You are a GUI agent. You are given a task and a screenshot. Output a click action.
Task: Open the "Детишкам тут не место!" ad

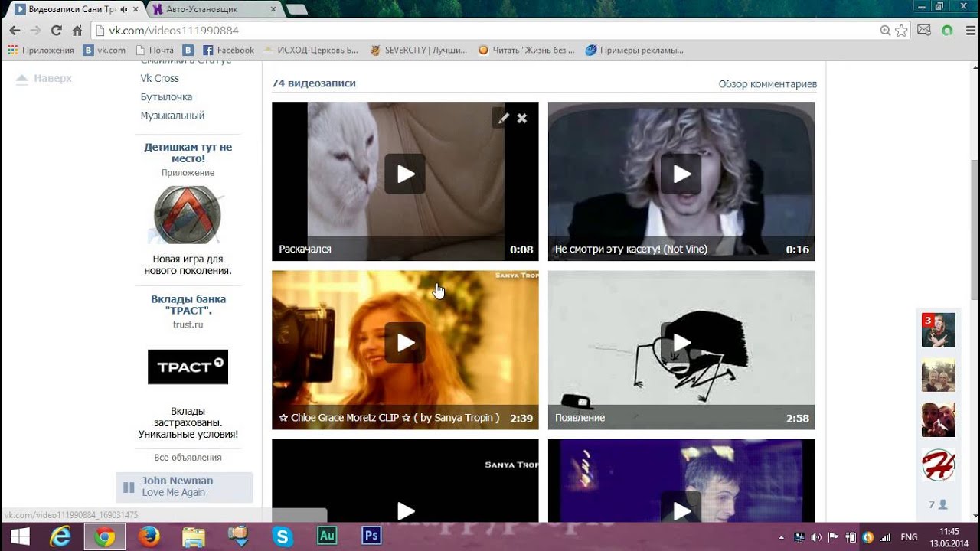pos(188,152)
